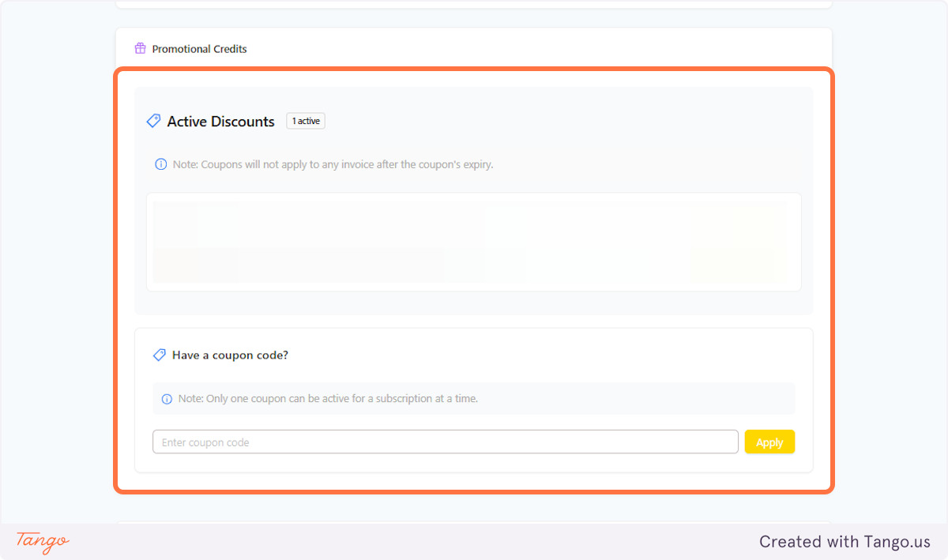Click the Apply coupon button
948x560 pixels.
click(769, 442)
